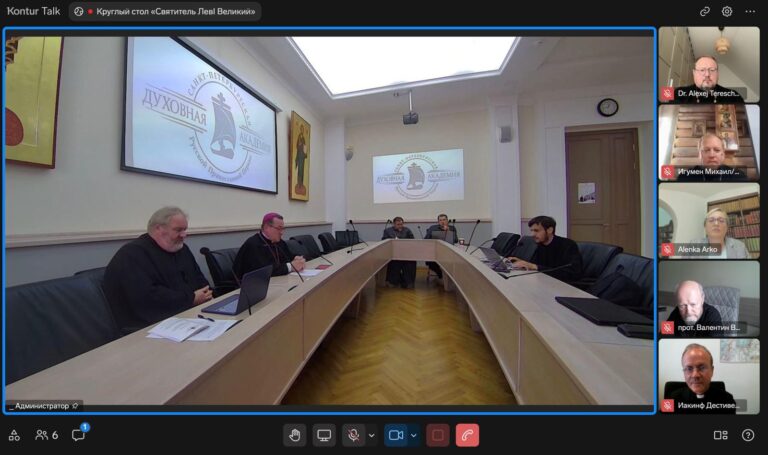The image size is (768, 455).
Task: Click muted mic icon on Dr. Alexej tile
Action: tap(667, 93)
